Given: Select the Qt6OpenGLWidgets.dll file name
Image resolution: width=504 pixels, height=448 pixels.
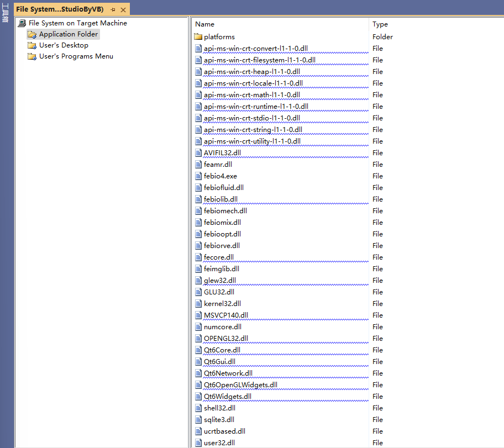Looking at the screenshot, I should click(241, 384).
